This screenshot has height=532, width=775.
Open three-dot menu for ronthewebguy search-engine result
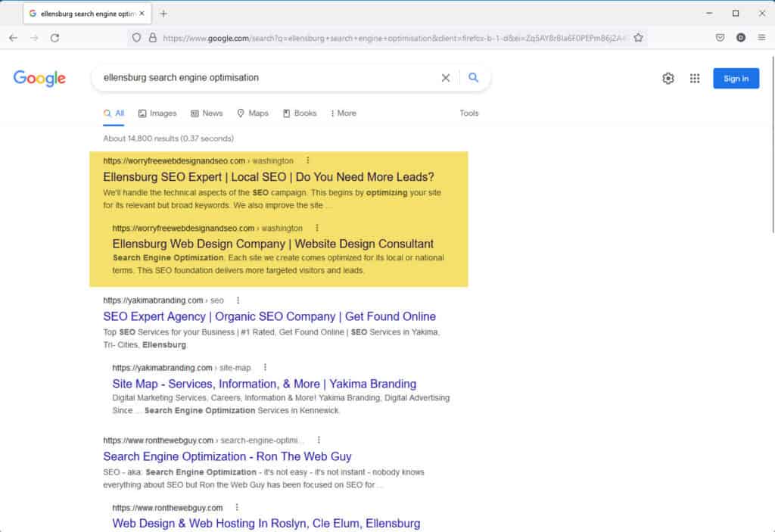pyautogui.click(x=319, y=440)
